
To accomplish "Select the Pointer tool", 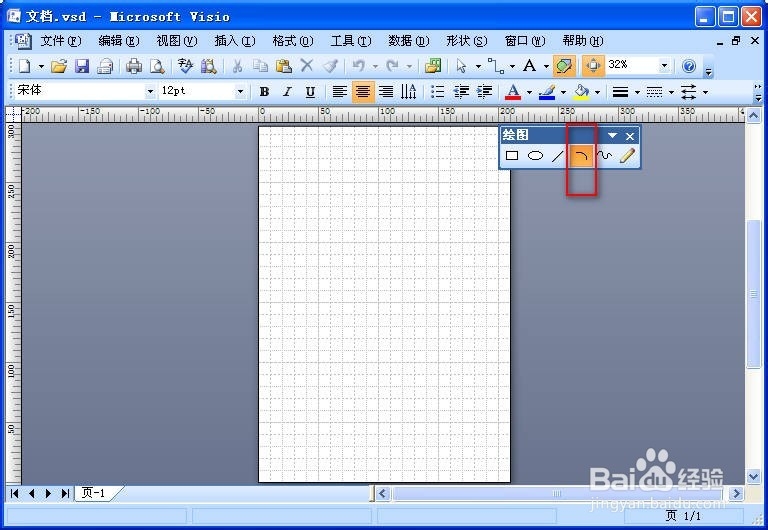I will click(461, 66).
